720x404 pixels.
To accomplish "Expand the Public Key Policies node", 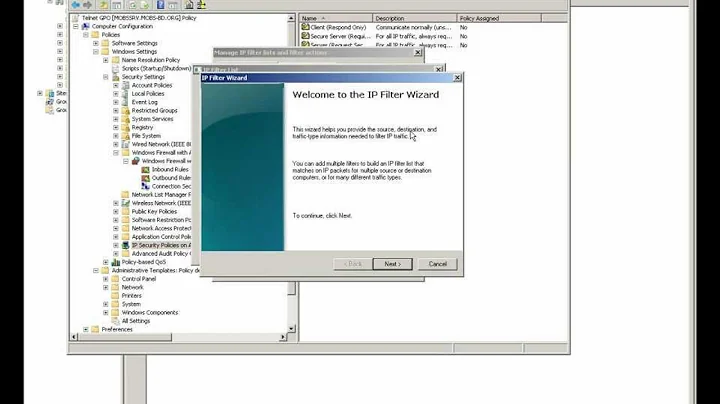I will point(116,212).
